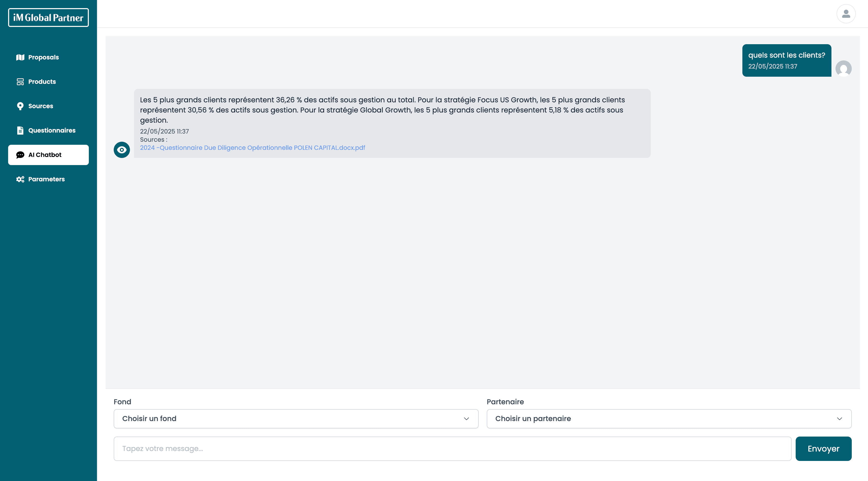Click the AI Chatbot speech bubble icon

click(x=20, y=155)
